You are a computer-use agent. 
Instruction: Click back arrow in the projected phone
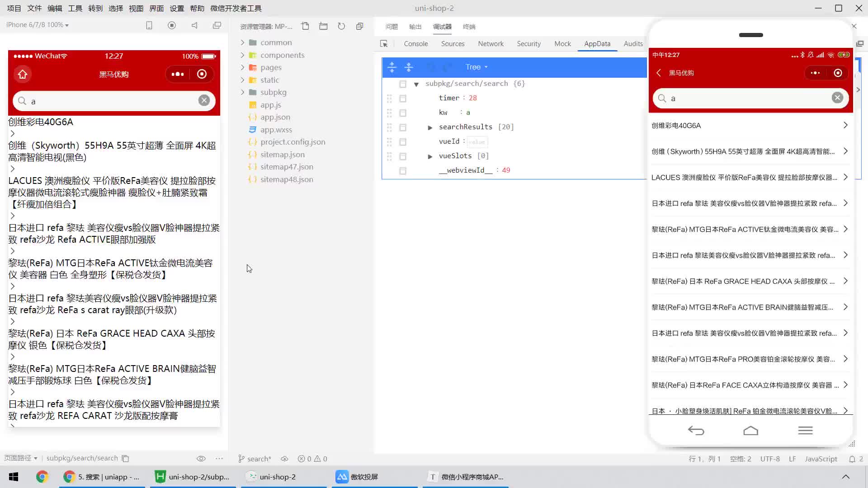click(x=659, y=73)
